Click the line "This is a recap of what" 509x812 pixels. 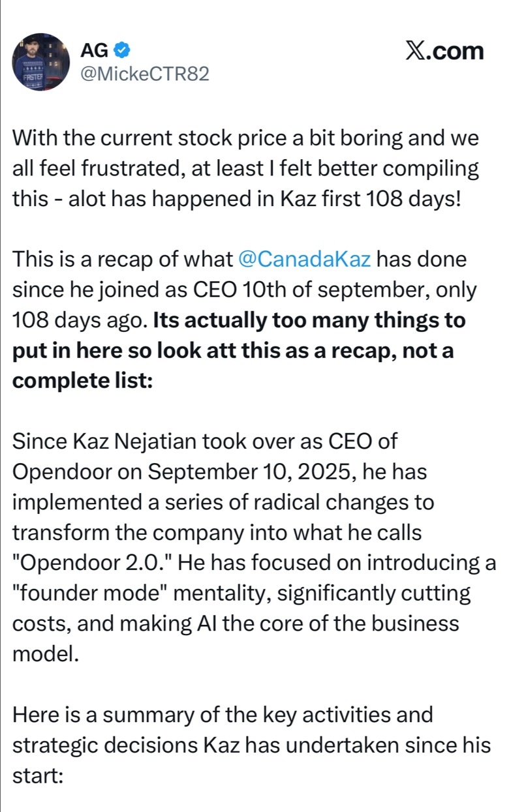pos(123,260)
